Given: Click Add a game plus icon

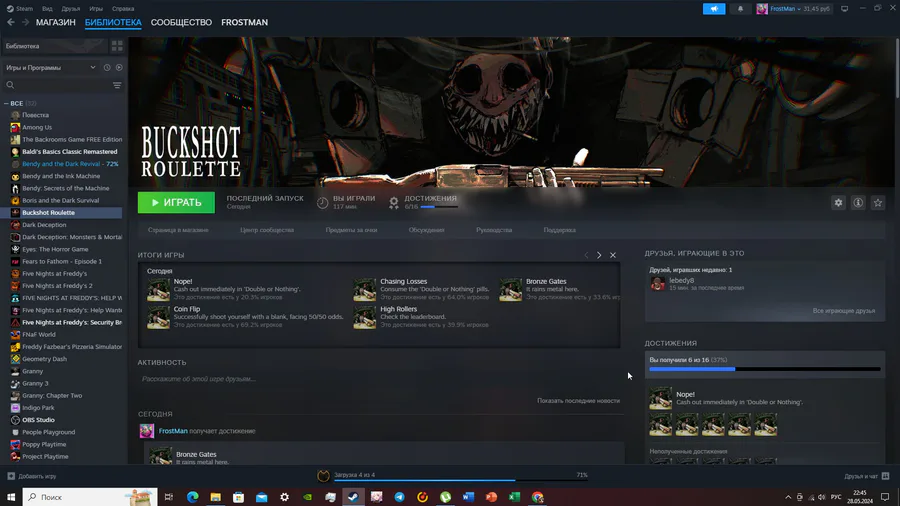Looking at the screenshot, I should pos(11,476).
